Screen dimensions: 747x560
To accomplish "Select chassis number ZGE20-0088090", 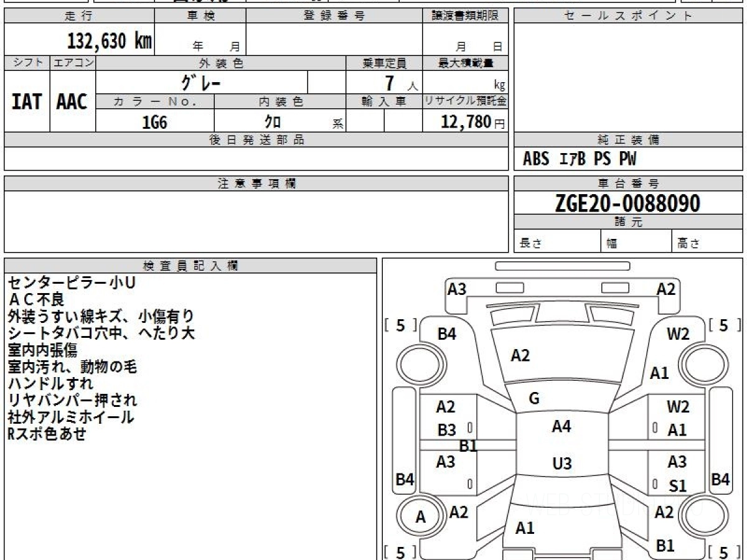I will (628, 203).
